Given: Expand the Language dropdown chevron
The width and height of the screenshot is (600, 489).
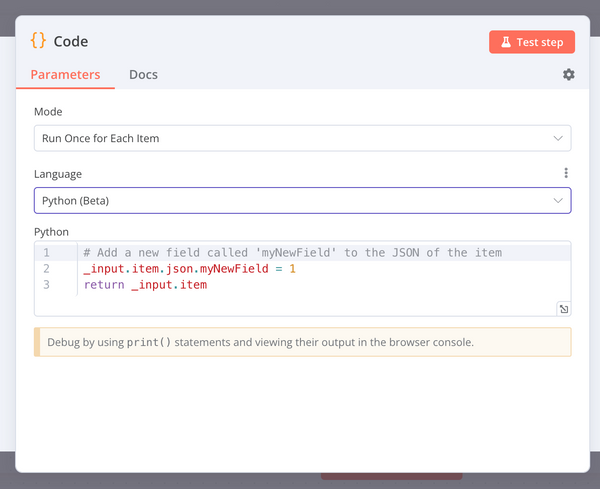Looking at the screenshot, I should point(558,200).
